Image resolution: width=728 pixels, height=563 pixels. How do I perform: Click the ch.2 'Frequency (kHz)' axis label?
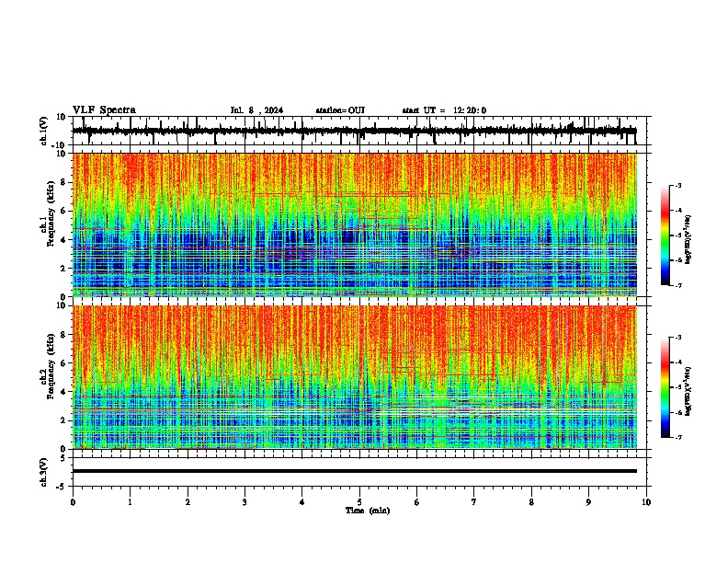click(51, 366)
